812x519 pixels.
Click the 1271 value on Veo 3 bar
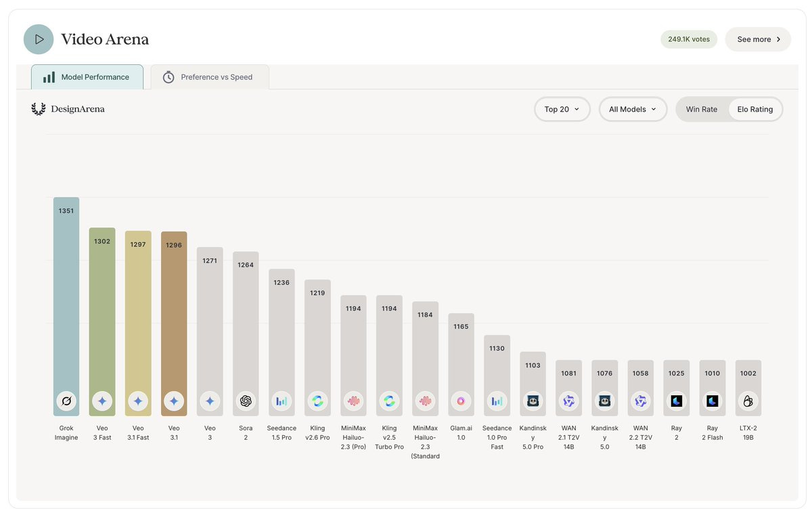tap(210, 261)
